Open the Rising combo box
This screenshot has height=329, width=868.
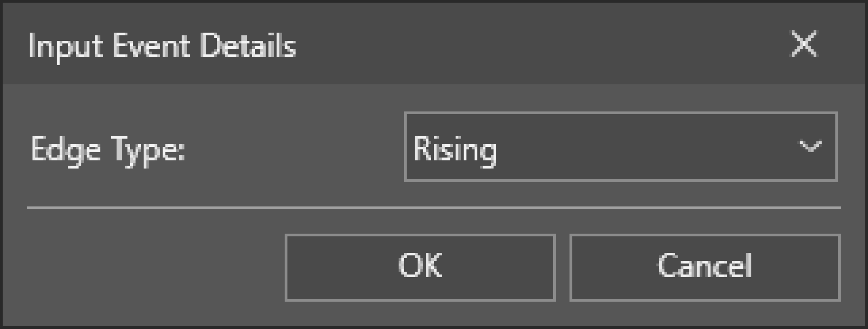621,147
